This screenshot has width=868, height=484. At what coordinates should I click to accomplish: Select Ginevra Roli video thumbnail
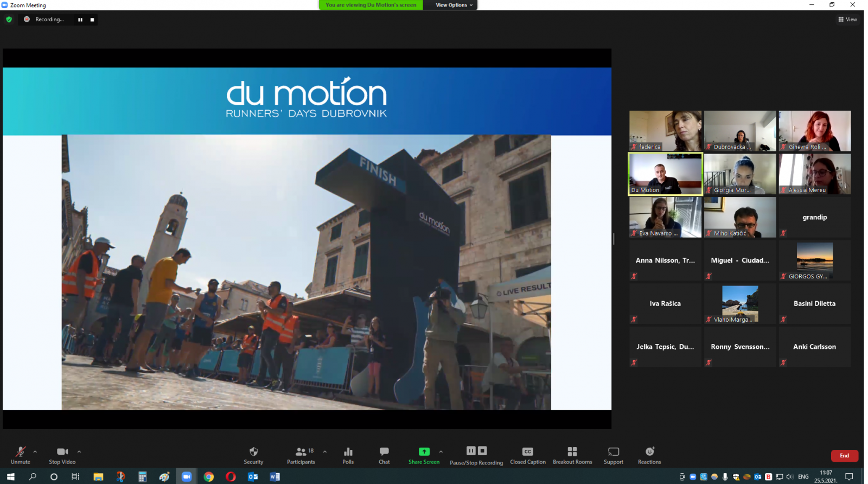tap(815, 131)
